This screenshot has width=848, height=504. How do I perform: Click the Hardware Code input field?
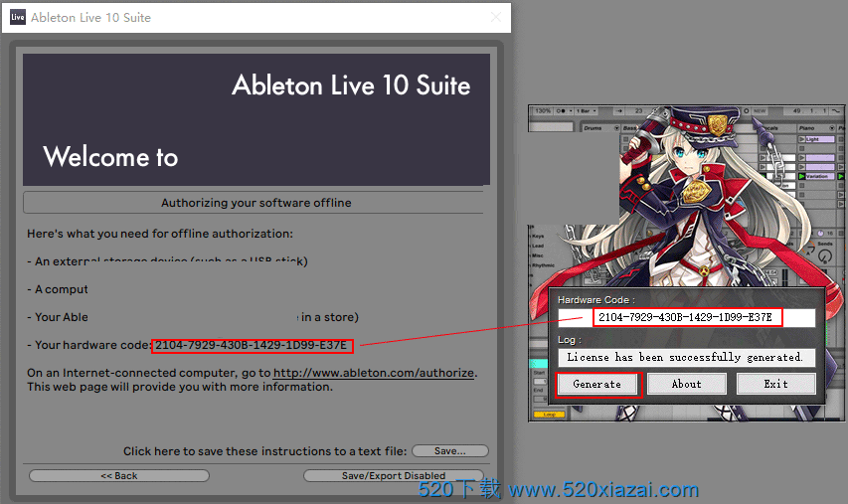click(686, 318)
